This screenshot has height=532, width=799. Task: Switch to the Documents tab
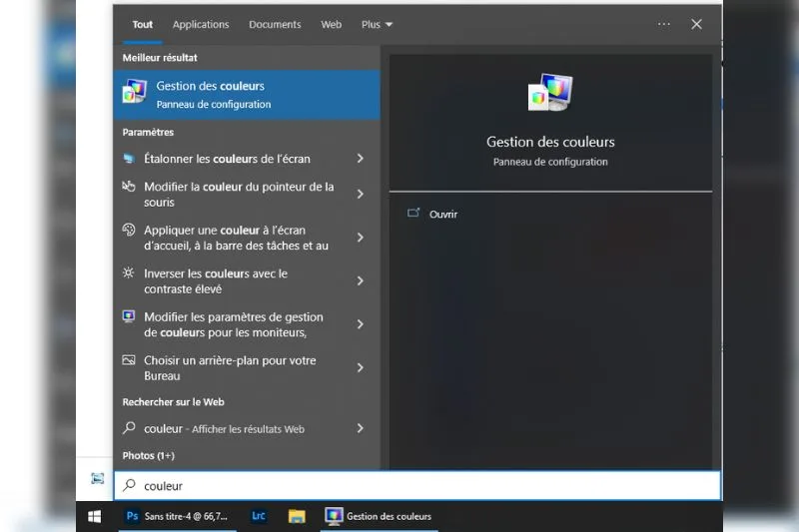coord(275,24)
